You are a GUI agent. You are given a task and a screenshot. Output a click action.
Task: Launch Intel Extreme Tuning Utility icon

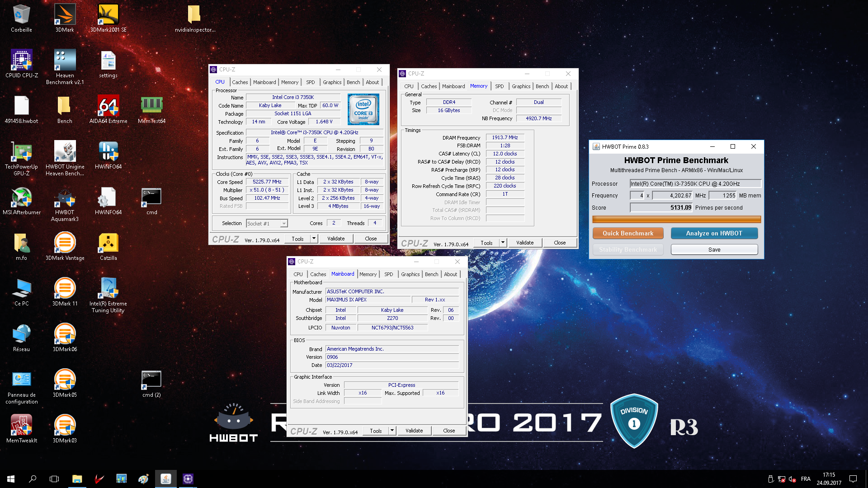pyautogui.click(x=108, y=295)
